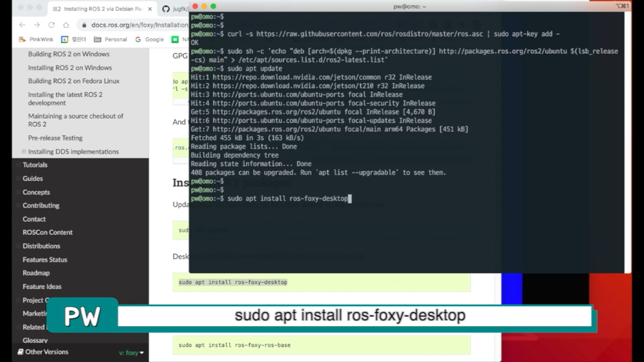Click terminal line 'Reading package lists... Done'
The image size is (644, 362).
pyautogui.click(x=244, y=146)
